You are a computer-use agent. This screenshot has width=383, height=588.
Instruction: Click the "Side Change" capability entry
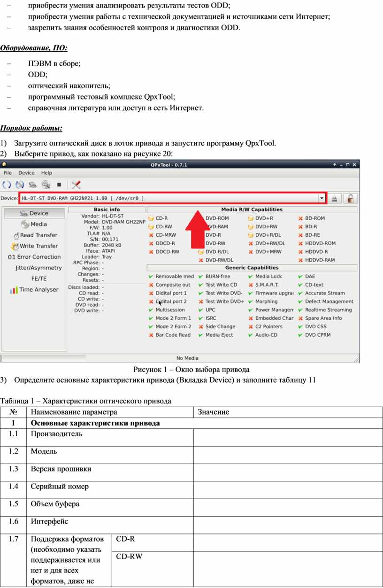point(216,326)
